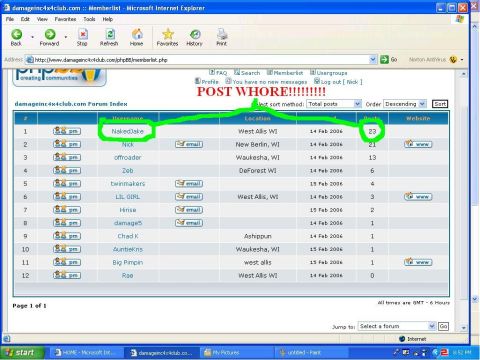Click the page's vertical scrollbar down arrow
Screen dimensions: 480x360
(x=463, y=328)
